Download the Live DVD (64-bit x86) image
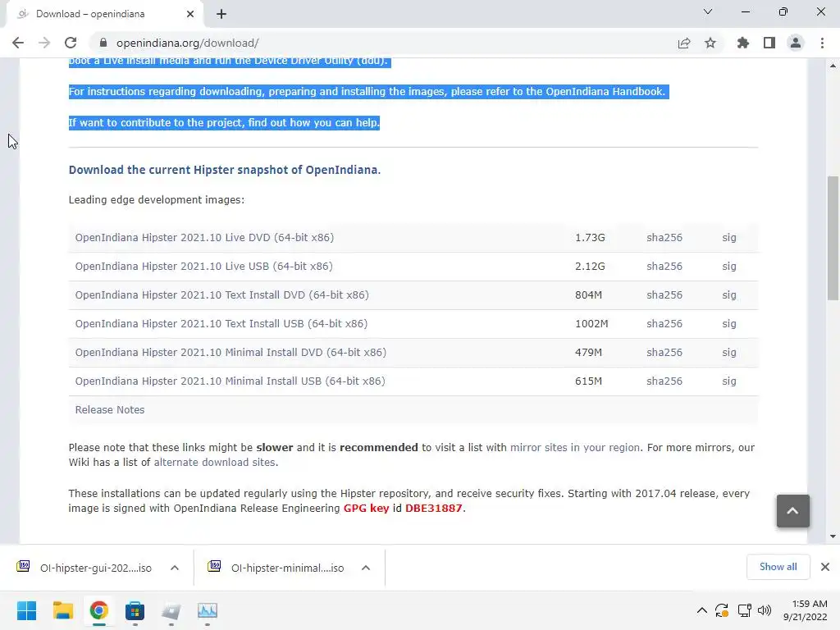The image size is (840, 630). 204,238
